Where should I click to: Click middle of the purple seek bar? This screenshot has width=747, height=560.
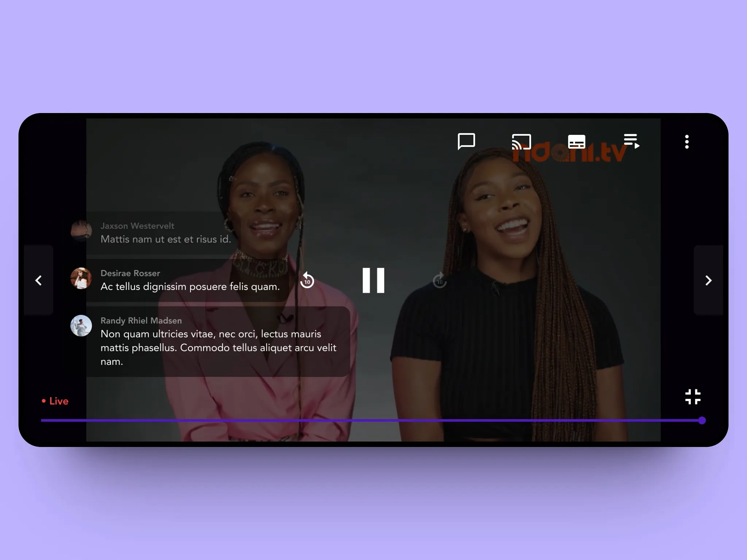[x=371, y=420]
